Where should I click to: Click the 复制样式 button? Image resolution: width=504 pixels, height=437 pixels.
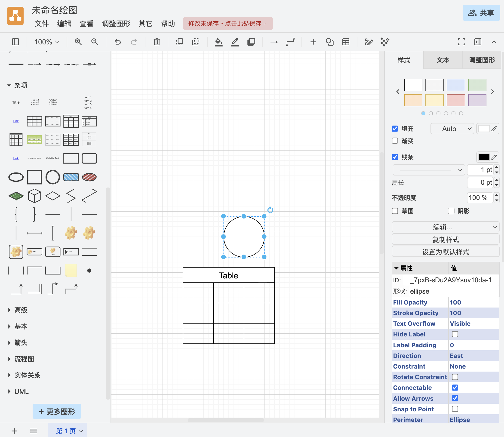click(445, 240)
